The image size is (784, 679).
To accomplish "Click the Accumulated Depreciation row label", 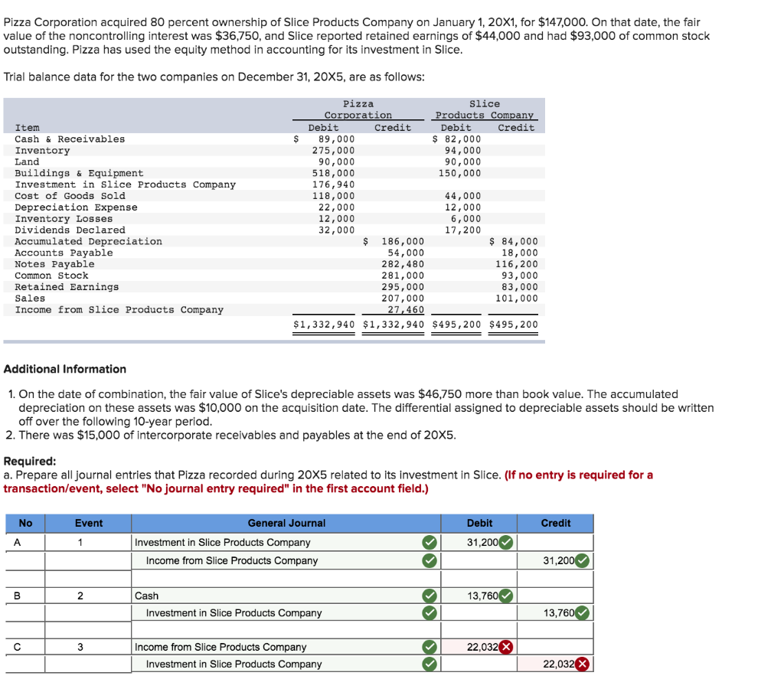I will (x=89, y=241).
